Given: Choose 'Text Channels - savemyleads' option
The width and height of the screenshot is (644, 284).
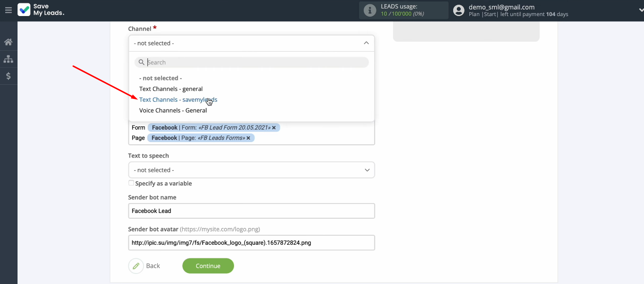Looking at the screenshot, I should (178, 100).
